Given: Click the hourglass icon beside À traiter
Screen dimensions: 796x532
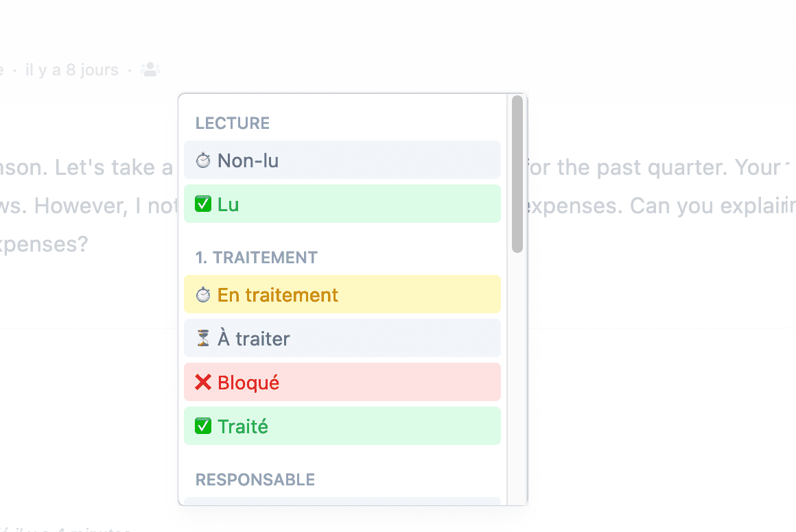Looking at the screenshot, I should tap(203, 338).
